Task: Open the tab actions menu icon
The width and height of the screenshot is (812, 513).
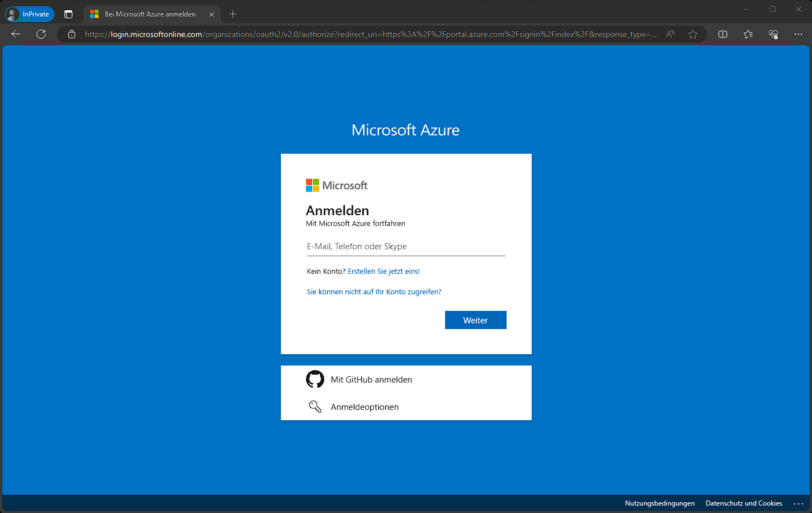Action: [x=68, y=14]
